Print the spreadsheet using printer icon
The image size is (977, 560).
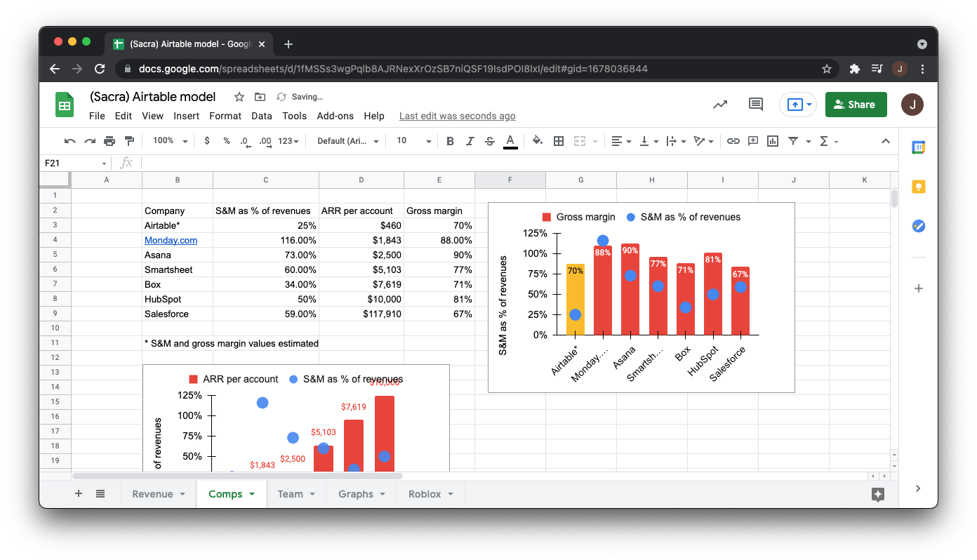tap(109, 141)
